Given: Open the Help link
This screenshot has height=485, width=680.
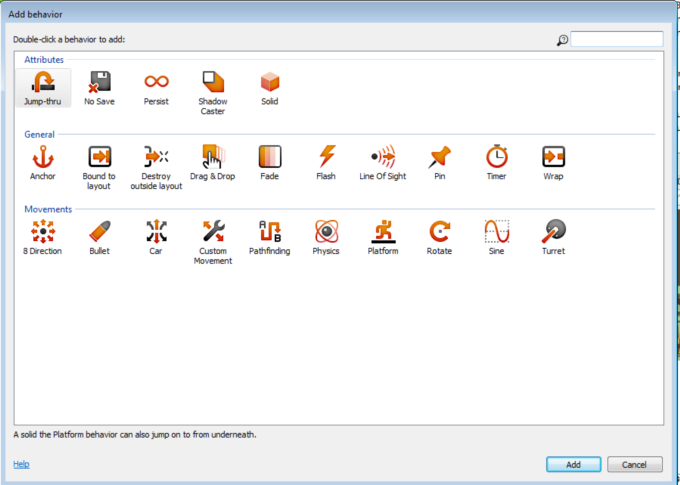Looking at the screenshot, I should tap(21, 464).
